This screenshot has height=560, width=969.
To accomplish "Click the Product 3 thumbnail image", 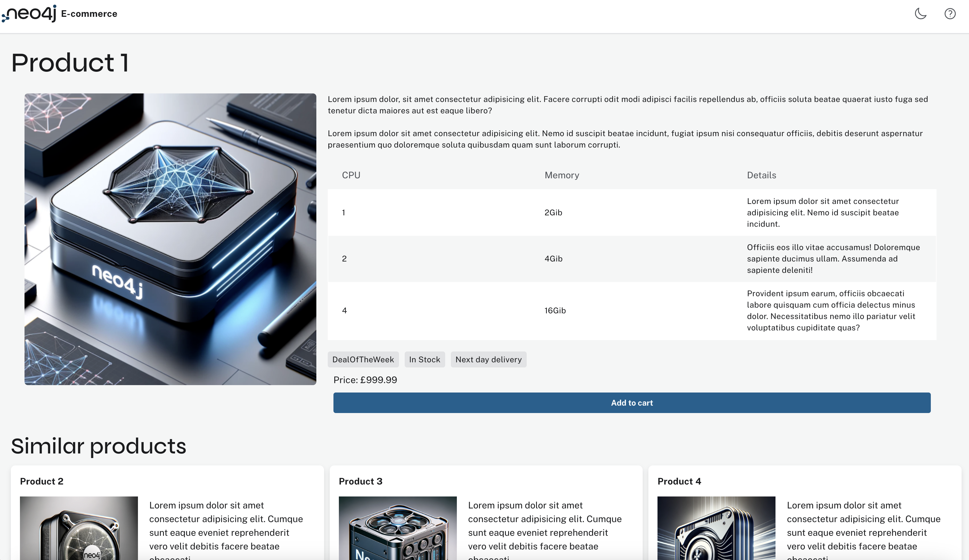I will click(x=398, y=528).
